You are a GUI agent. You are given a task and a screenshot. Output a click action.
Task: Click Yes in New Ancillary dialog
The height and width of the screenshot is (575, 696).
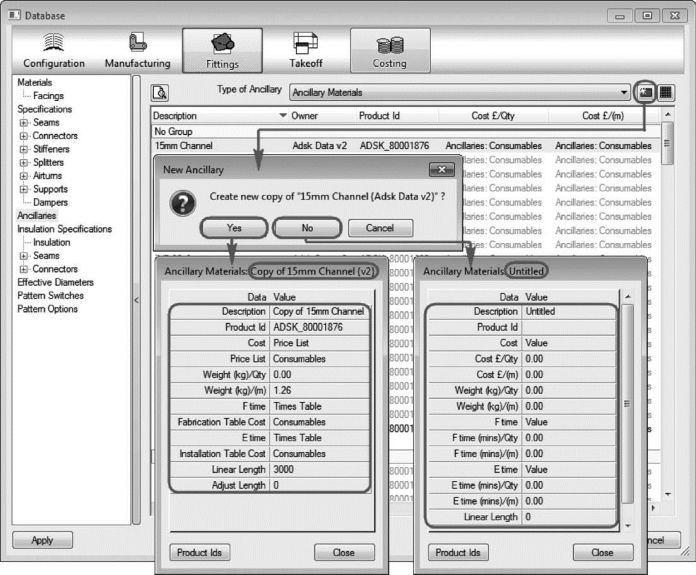pyautogui.click(x=234, y=228)
